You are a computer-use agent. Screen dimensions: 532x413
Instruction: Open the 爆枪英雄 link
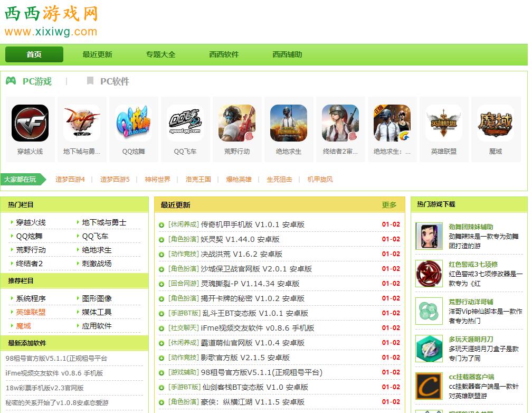[x=239, y=180]
